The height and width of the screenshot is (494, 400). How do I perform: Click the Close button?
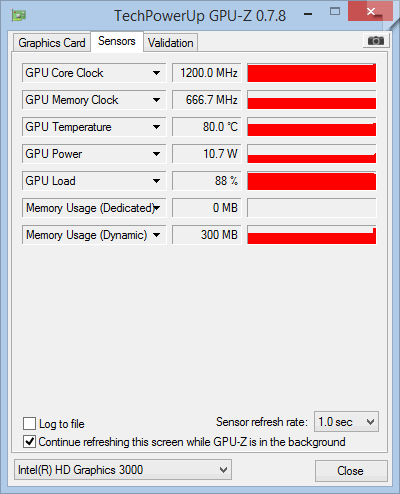[351, 471]
